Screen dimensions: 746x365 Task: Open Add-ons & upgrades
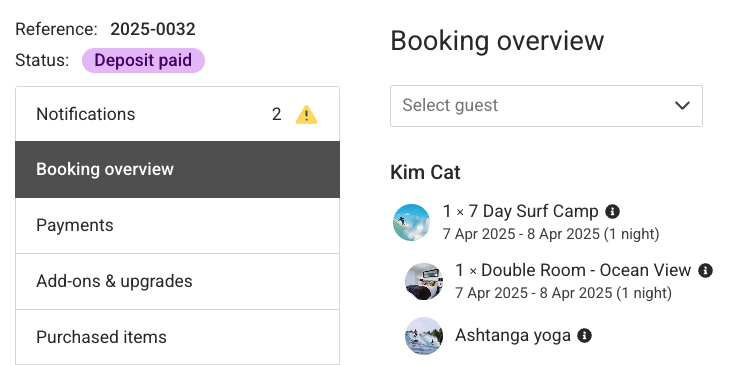pyautogui.click(x=177, y=281)
